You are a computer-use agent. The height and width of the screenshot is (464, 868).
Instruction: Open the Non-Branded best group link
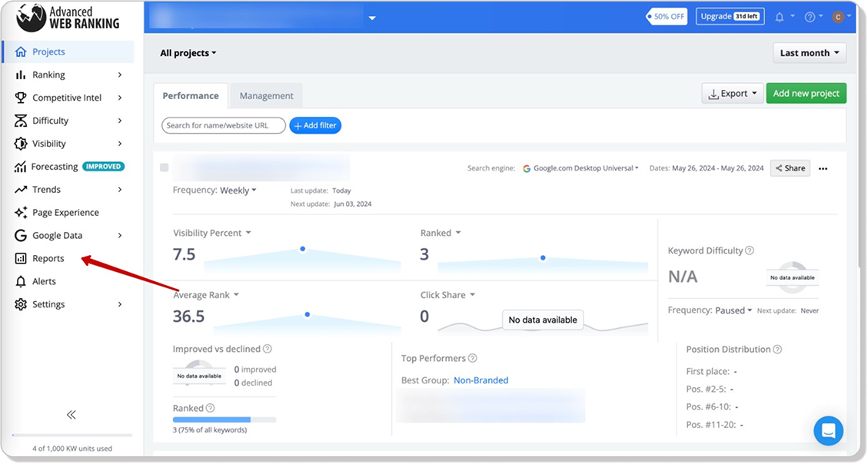click(x=481, y=380)
